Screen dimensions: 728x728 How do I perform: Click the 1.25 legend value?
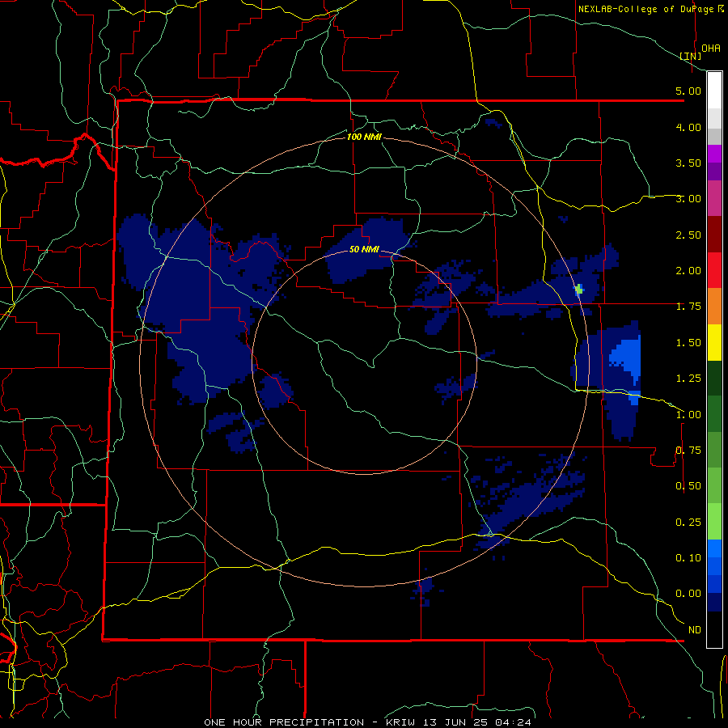(x=688, y=379)
